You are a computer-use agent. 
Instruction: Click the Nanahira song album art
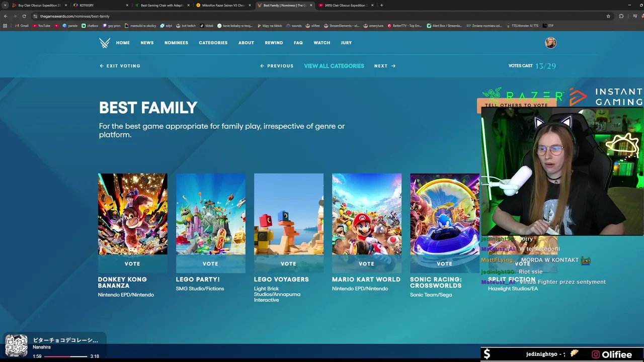point(16,346)
